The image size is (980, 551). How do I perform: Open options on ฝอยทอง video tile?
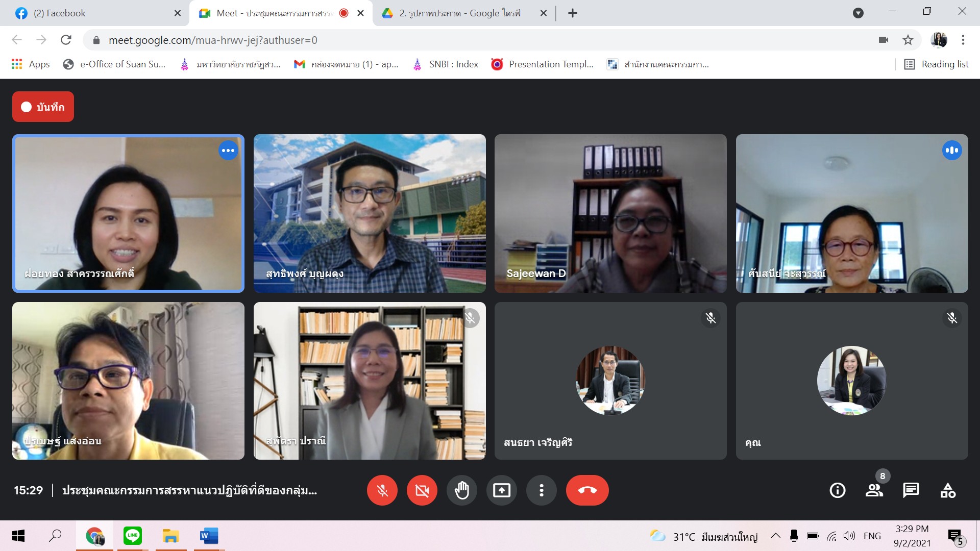point(228,151)
